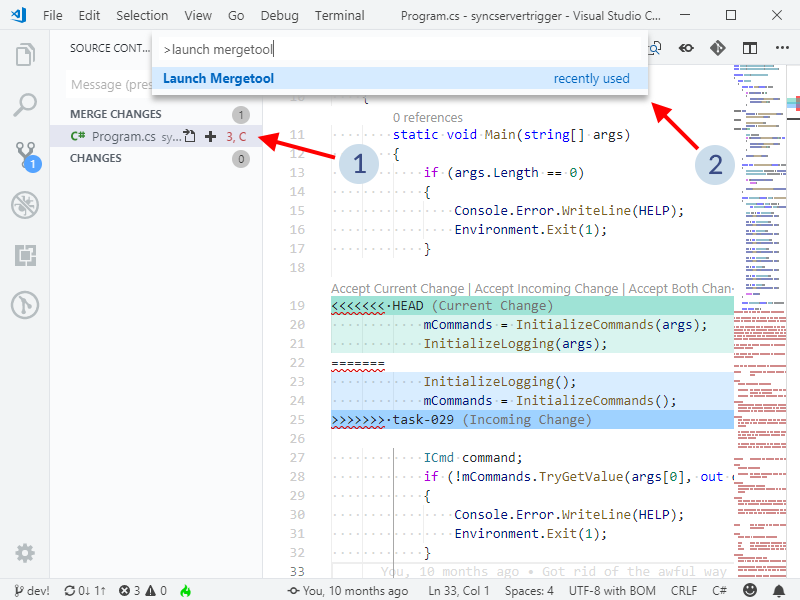
Task: Open the Explorer view in activity bar
Action: pos(25,55)
